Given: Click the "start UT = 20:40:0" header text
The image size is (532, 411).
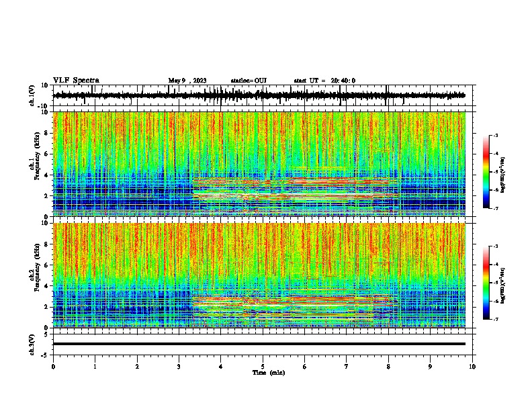Looking at the screenshot, I should pyautogui.click(x=324, y=81).
